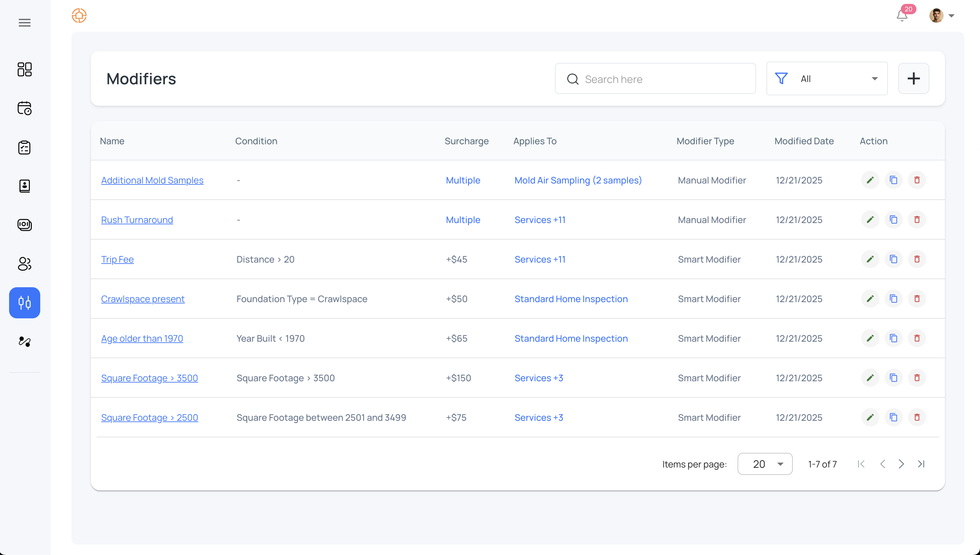Viewport: 980px width, 555px height.
Task: Open the hamburger menu in sidebar
Action: pos(24,22)
